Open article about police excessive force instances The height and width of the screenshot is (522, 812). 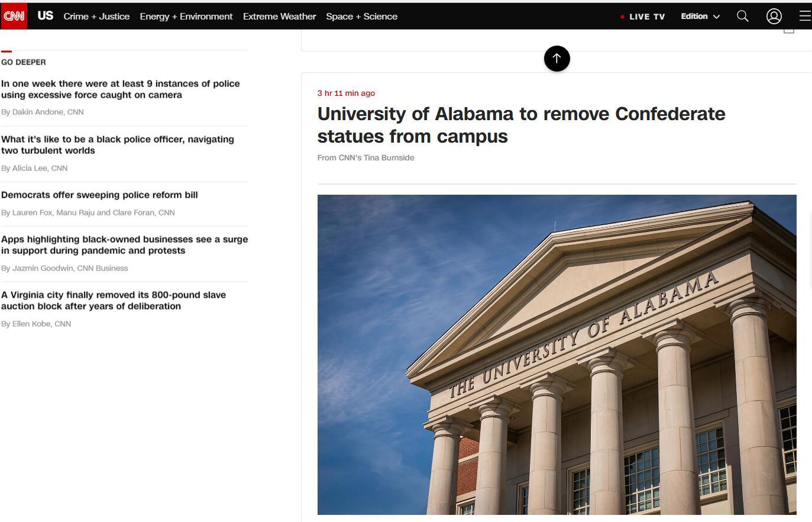coord(120,89)
